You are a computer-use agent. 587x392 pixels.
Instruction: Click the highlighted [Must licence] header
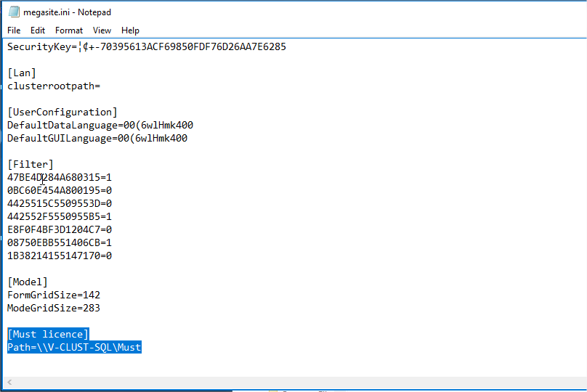tap(48, 334)
